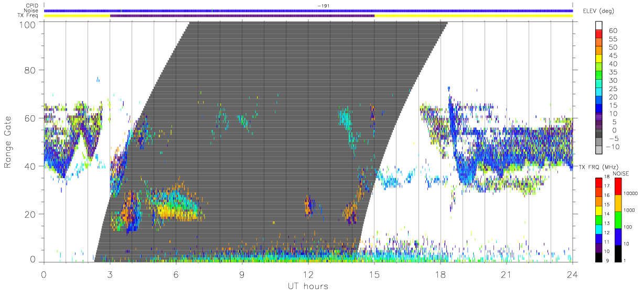This screenshot has height=297, width=644.
Task: Pick the black bottom segment of TX FRQ bar
Action: [599, 256]
